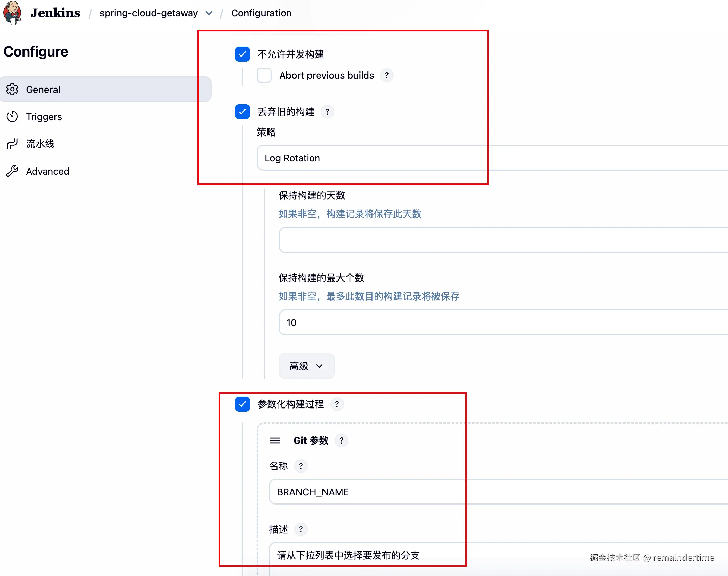Image resolution: width=728 pixels, height=576 pixels.
Task: Open the help icon for 参数化构建过程
Action: pyautogui.click(x=337, y=404)
